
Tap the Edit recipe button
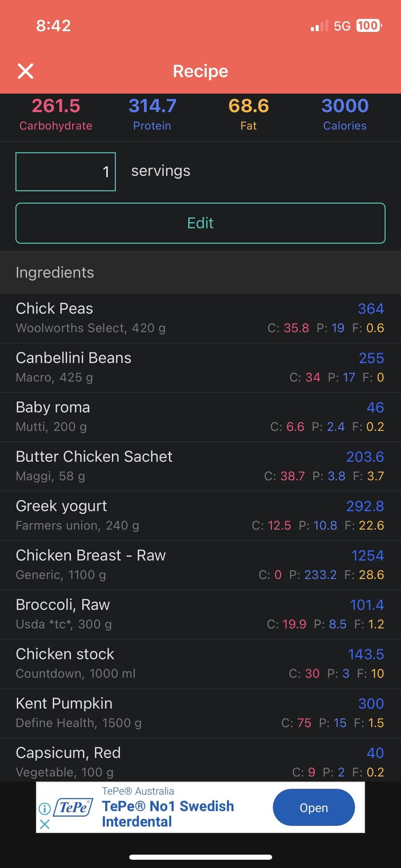(200, 223)
